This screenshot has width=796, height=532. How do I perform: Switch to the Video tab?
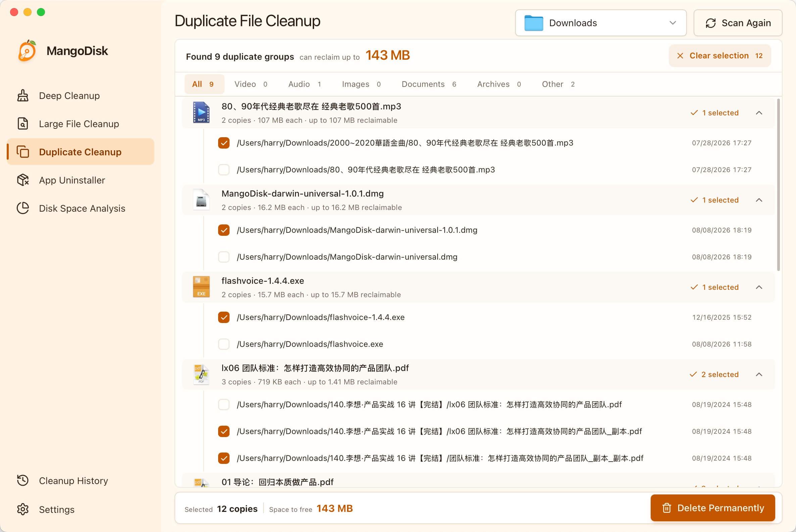[251, 84]
